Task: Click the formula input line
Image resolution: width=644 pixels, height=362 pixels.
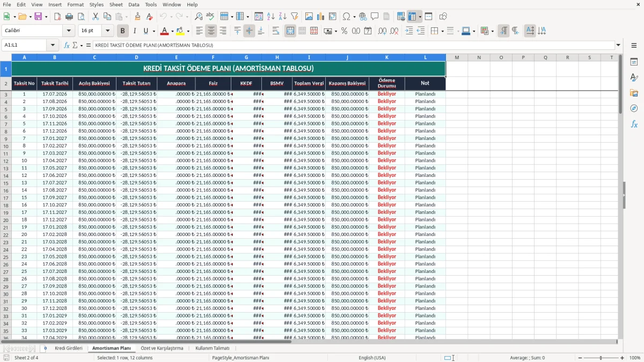Action: [x=353, y=45]
